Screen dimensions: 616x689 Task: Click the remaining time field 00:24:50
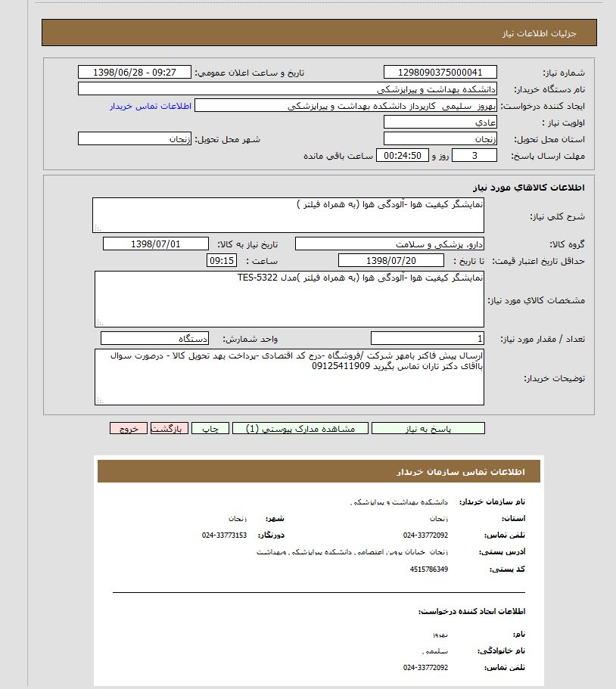403,156
